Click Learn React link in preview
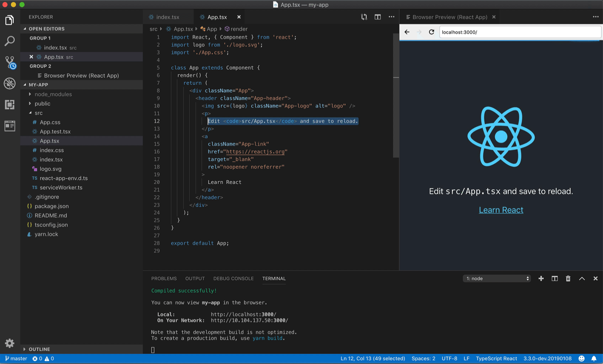Image resolution: width=603 pixels, height=364 pixels. (501, 210)
